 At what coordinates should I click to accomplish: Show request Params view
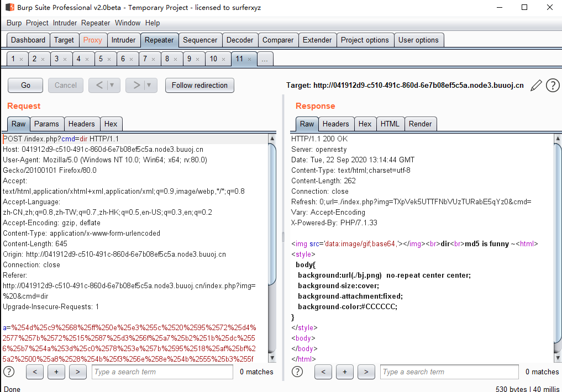(46, 124)
